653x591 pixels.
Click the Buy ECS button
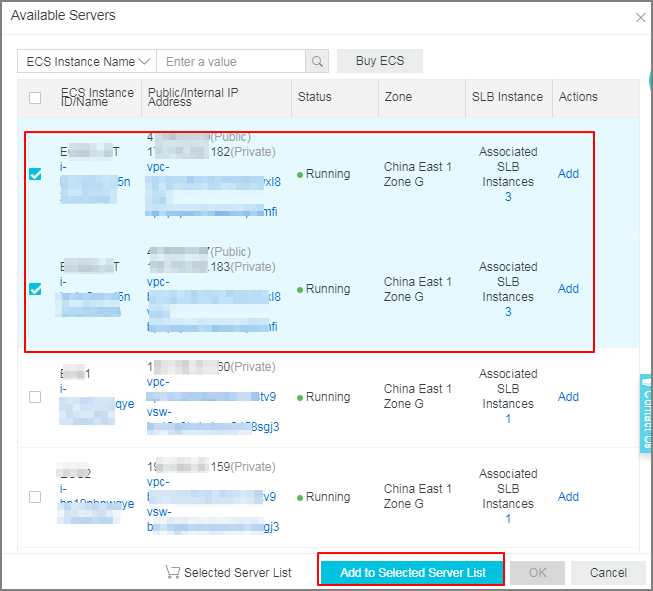pos(380,61)
